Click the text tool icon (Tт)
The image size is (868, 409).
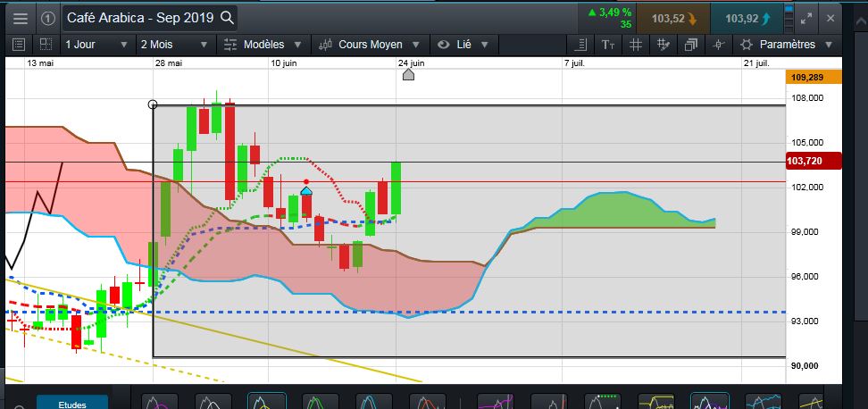pyautogui.click(x=608, y=45)
